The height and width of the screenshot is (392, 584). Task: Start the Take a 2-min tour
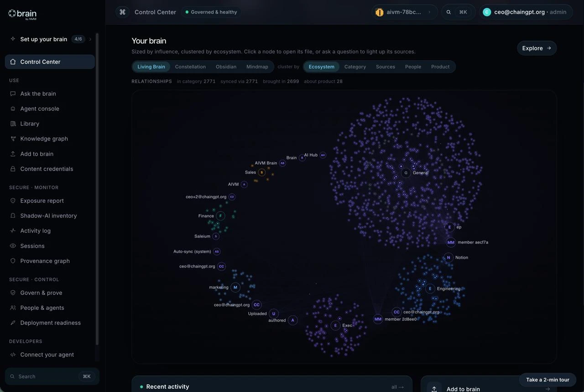pos(547,380)
